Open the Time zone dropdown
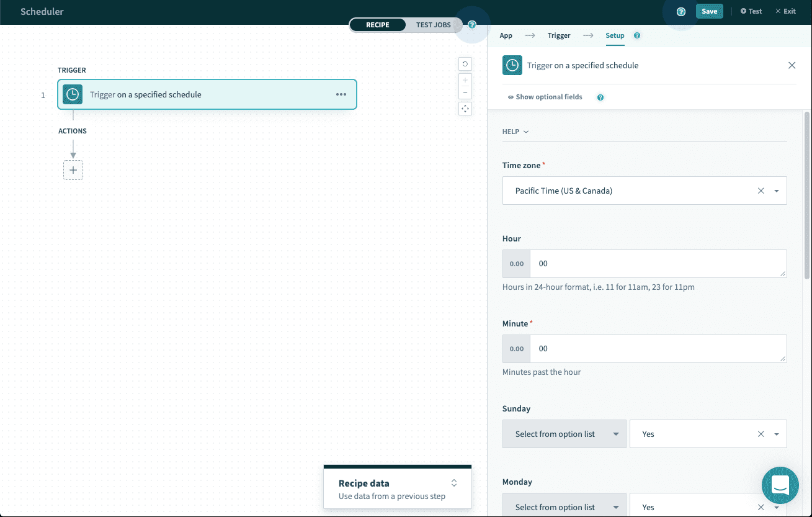This screenshot has width=812, height=517. (x=775, y=191)
